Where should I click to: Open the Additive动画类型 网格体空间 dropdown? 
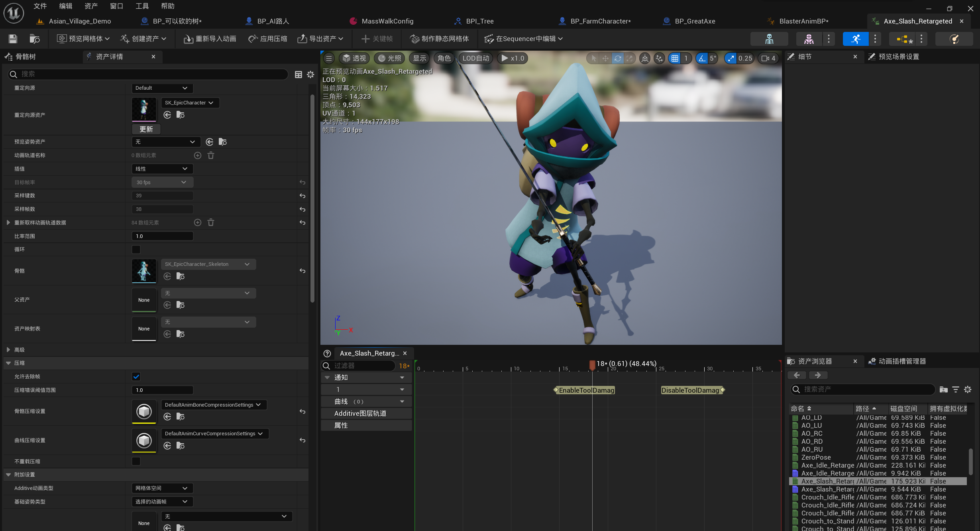[162, 488]
